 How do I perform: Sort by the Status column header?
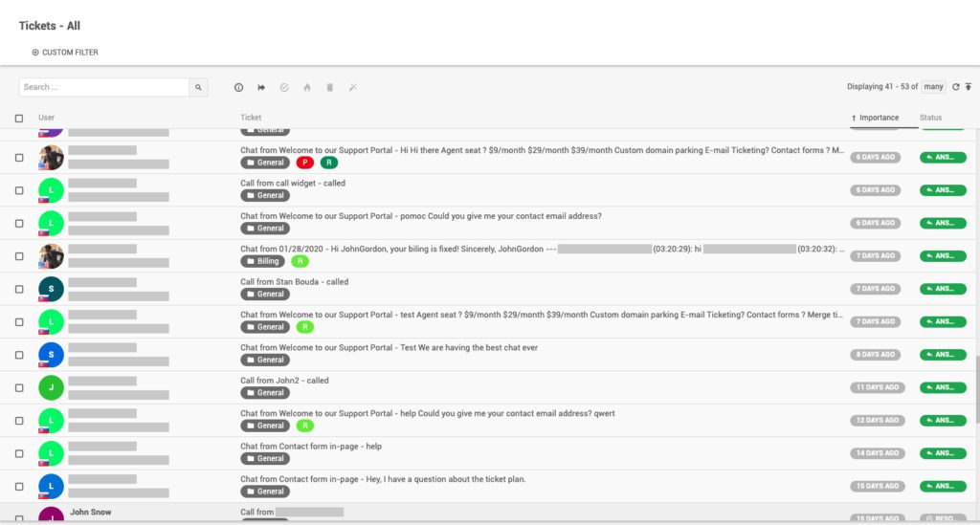[930, 118]
